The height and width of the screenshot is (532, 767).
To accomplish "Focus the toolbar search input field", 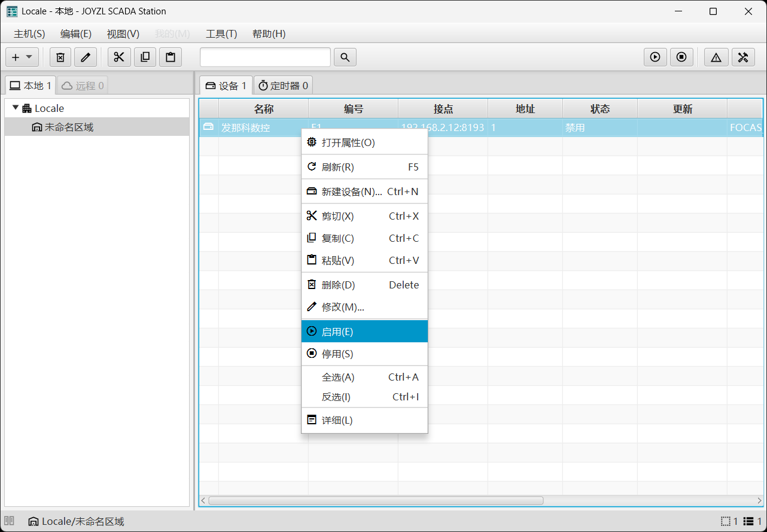I will coord(265,57).
